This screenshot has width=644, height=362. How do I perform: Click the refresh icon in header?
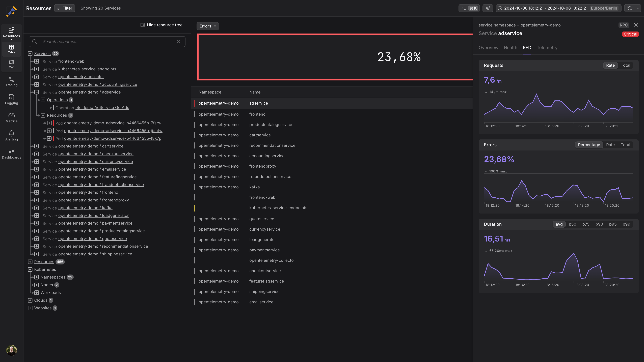coord(630,8)
